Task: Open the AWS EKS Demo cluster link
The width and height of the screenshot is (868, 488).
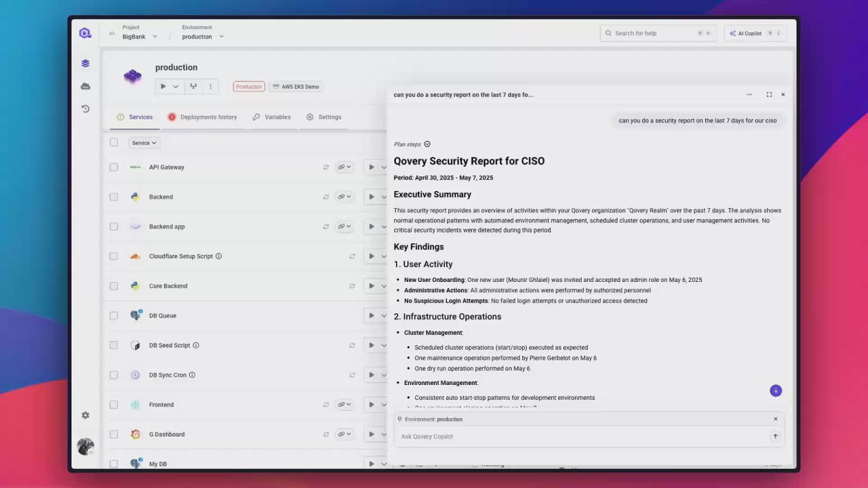Action: click(x=296, y=87)
